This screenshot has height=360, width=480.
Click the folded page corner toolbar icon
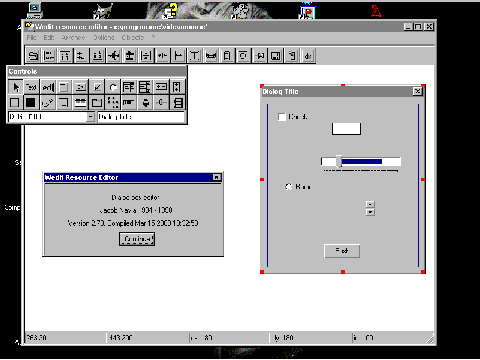(x=292, y=56)
